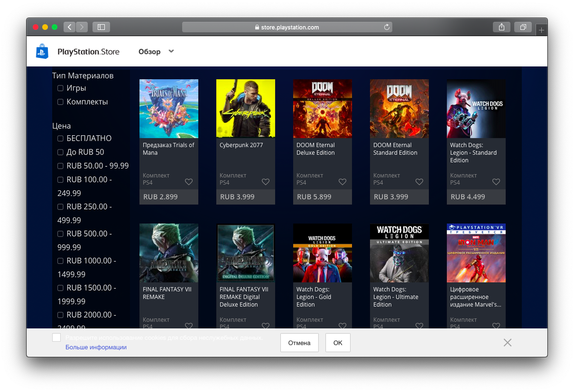This screenshot has height=392, width=574.
Task: Click Цифровое расширенное издание Marvel's title
Action: coord(476,297)
